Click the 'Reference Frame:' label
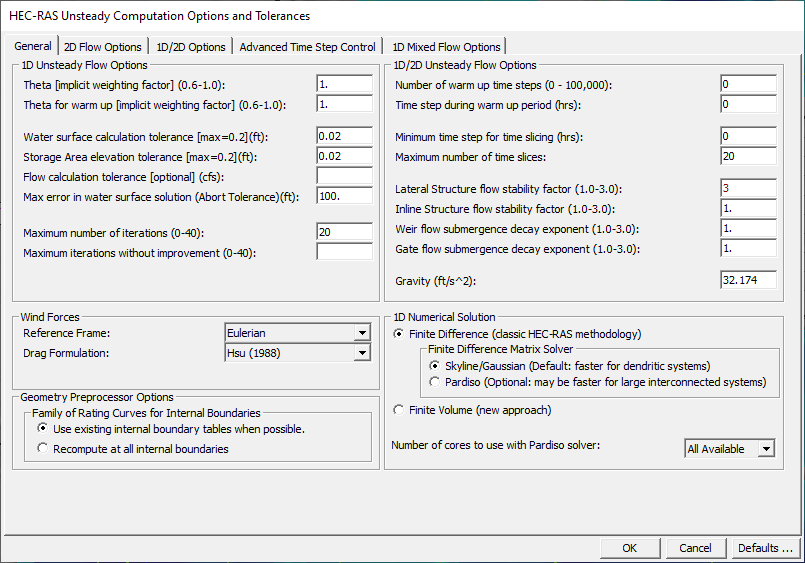The image size is (805, 563). pos(67,333)
